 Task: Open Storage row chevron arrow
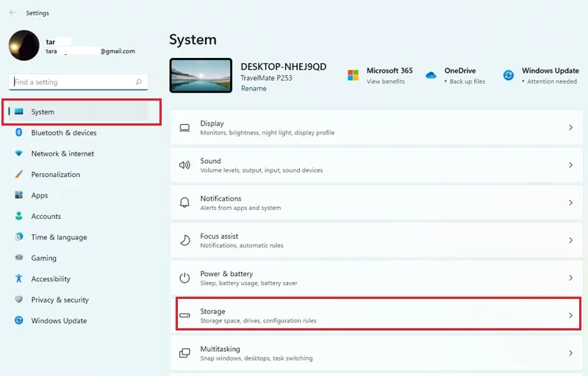[570, 315]
